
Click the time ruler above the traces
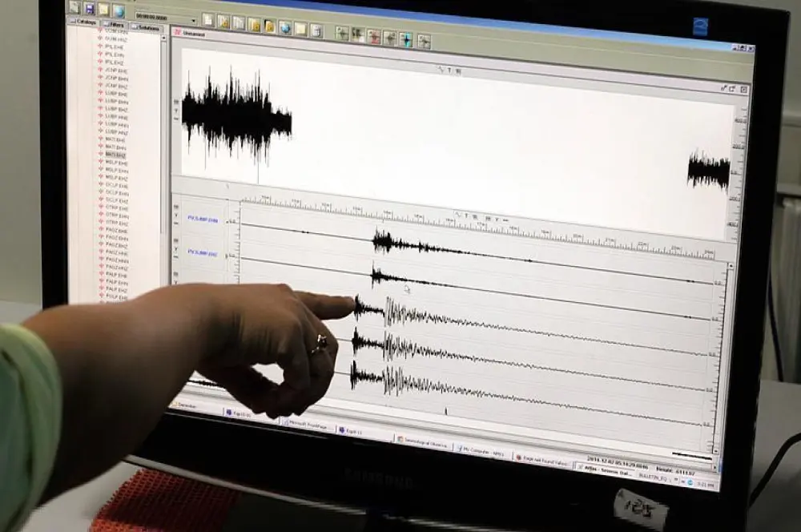(477, 226)
